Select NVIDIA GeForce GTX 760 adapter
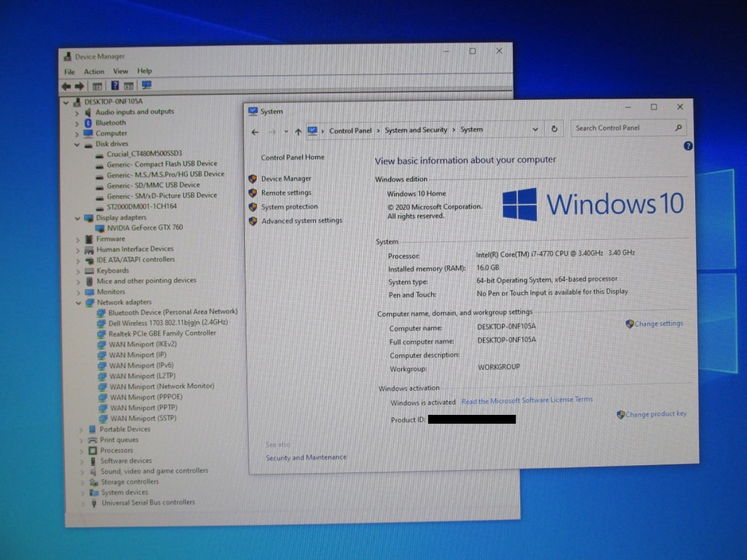The height and width of the screenshot is (560, 747). coord(145,227)
